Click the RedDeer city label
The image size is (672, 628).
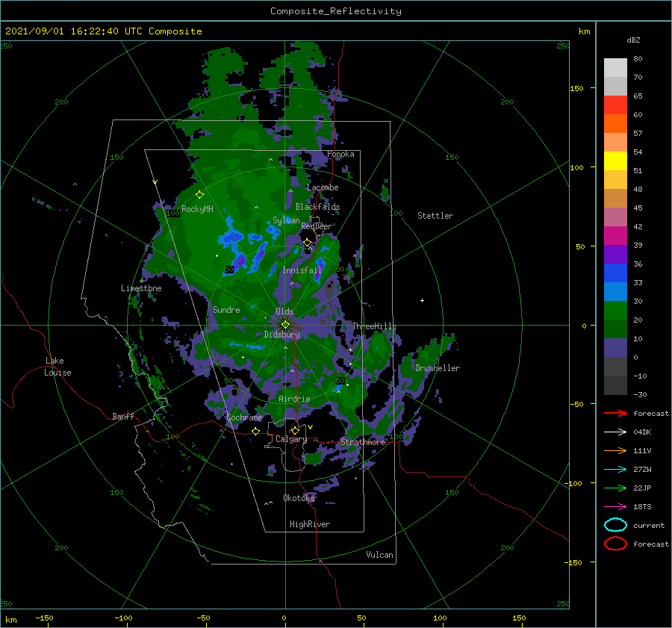(x=317, y=226)
